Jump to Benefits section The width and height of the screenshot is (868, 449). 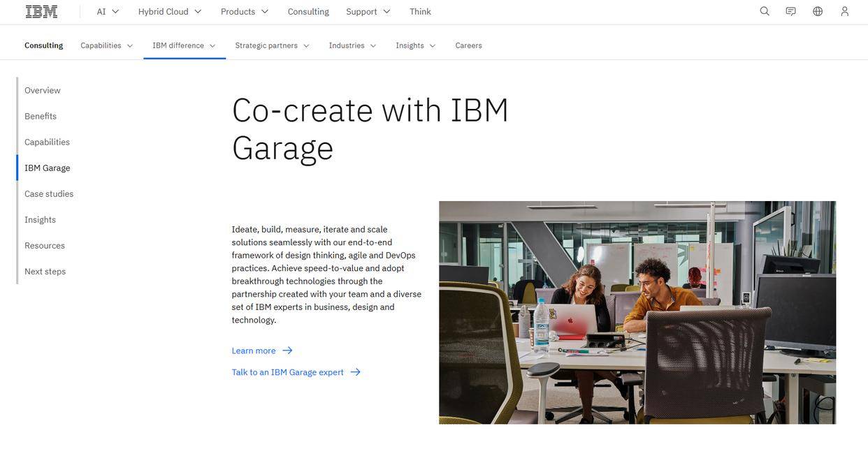pyautogui.click(x=41, y=116)
